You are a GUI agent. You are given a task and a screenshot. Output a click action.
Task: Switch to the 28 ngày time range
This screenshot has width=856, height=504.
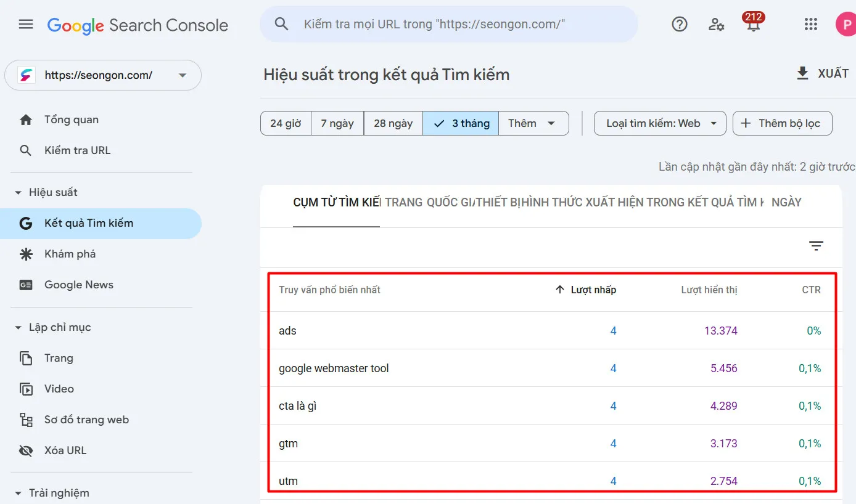point(393,123)
